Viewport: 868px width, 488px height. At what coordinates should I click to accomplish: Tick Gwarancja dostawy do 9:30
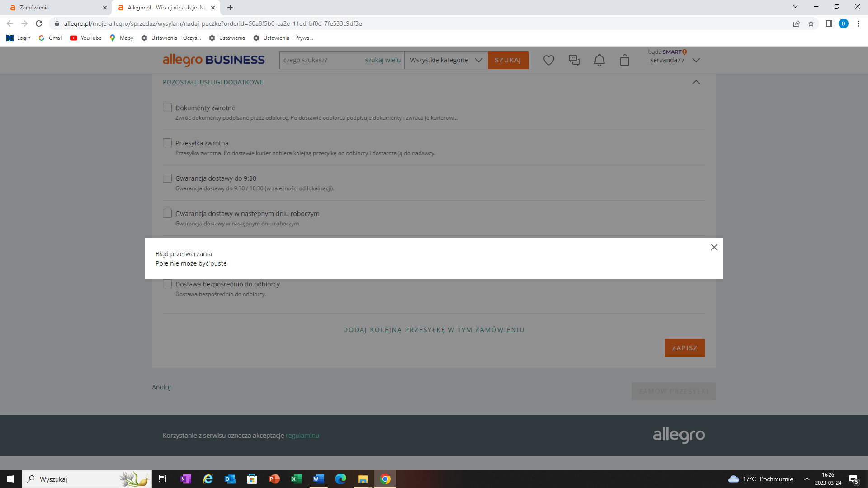167,178
